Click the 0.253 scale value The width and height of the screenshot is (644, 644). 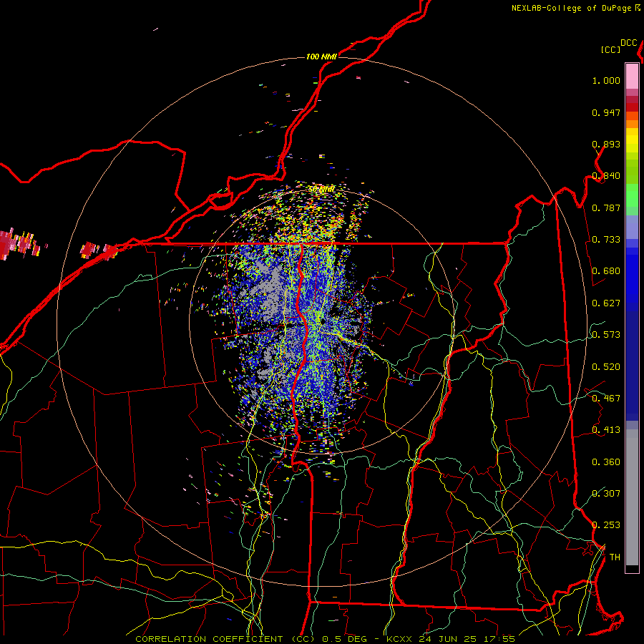coord(606,525)
